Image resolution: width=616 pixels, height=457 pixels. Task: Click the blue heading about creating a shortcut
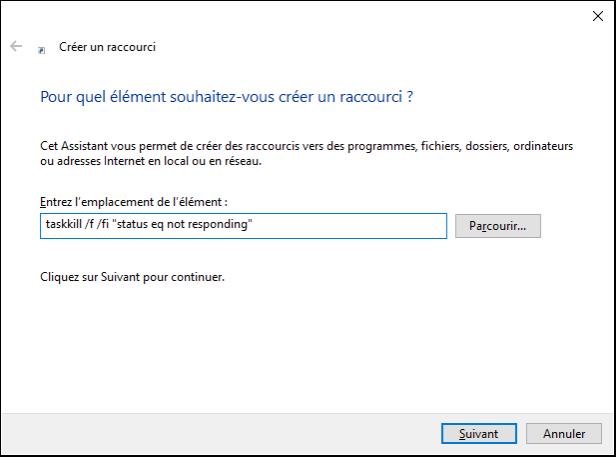tap(226, 97)
